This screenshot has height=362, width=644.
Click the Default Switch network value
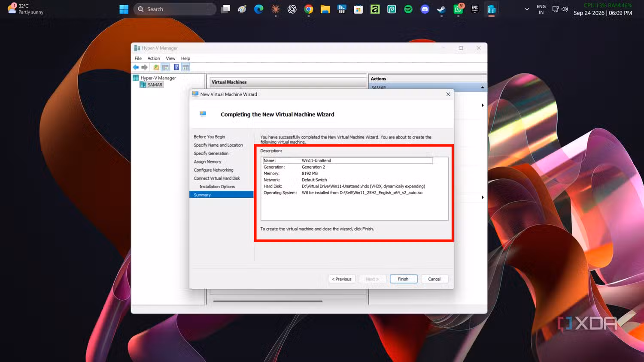[x=314, y=180]
